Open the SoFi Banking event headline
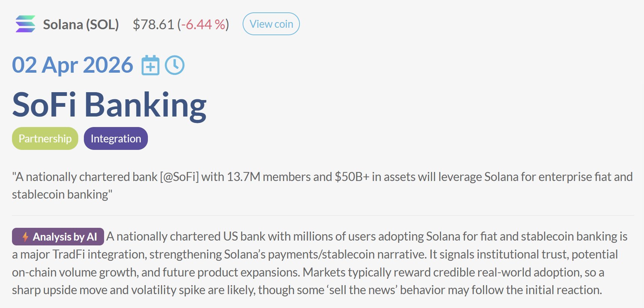This screenshot has width=644, height=308. pos(109,105)
